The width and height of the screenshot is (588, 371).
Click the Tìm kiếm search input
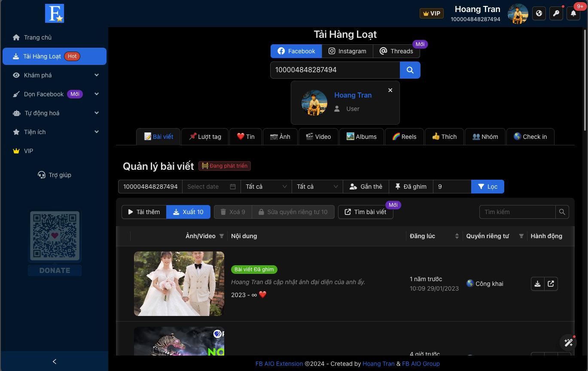518,212
